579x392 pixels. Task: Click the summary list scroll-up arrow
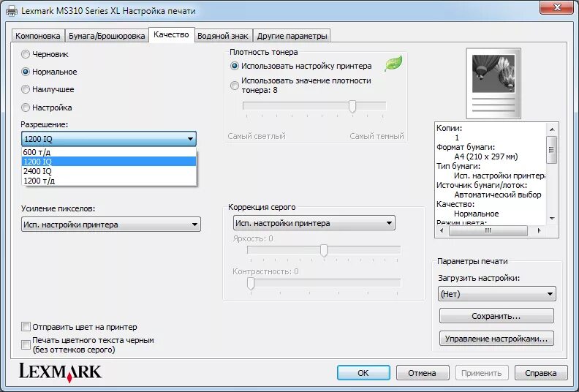[552, 129]
